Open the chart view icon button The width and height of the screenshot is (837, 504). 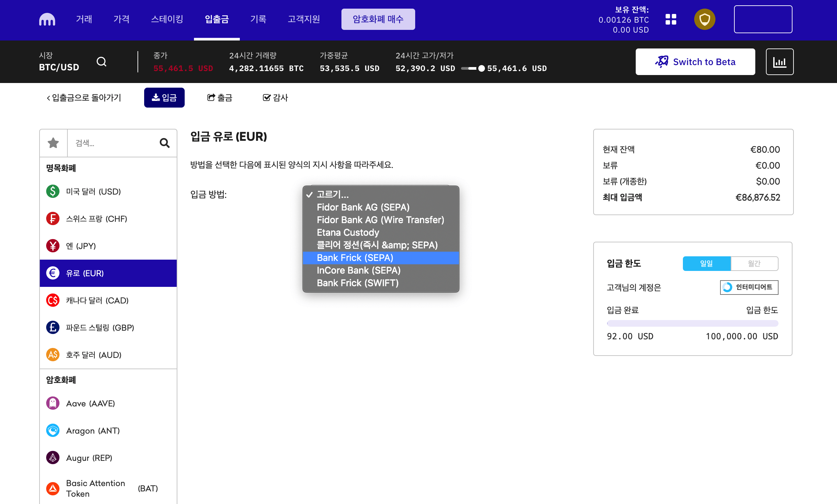(779, 62)
